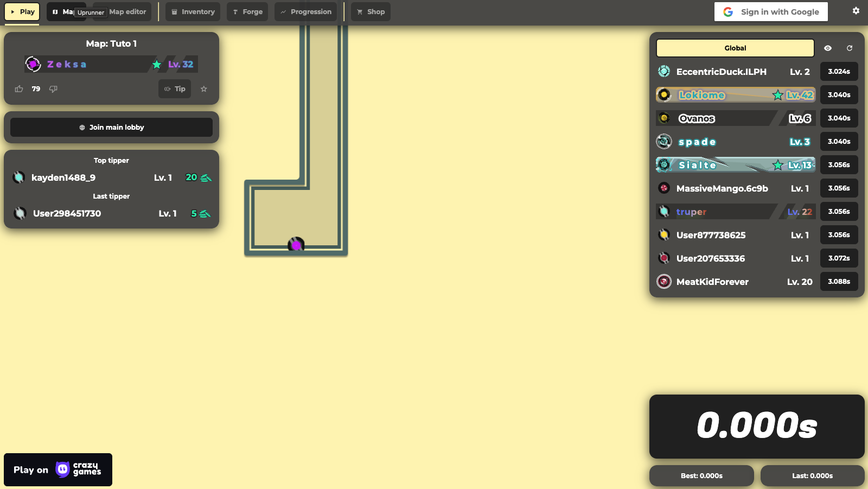Open the Progression tab

(305, 12)
